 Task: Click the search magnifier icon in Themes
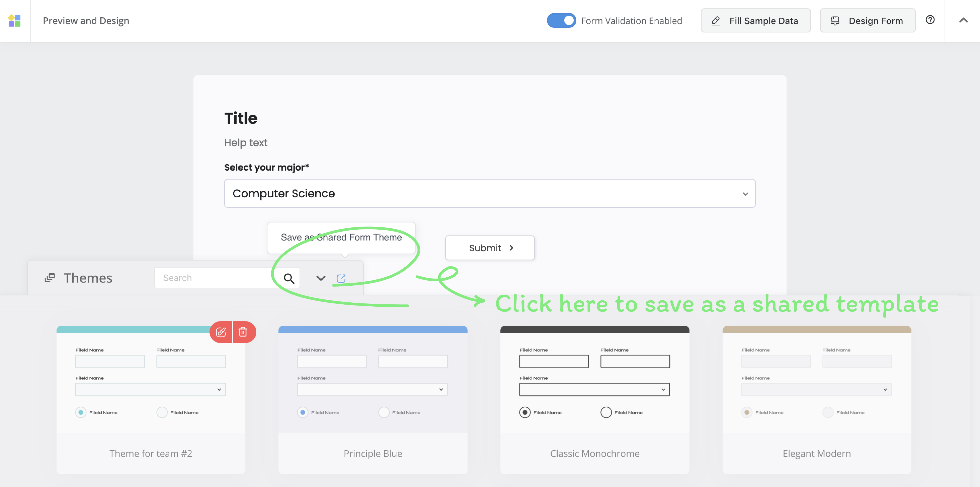coord(289,278)
